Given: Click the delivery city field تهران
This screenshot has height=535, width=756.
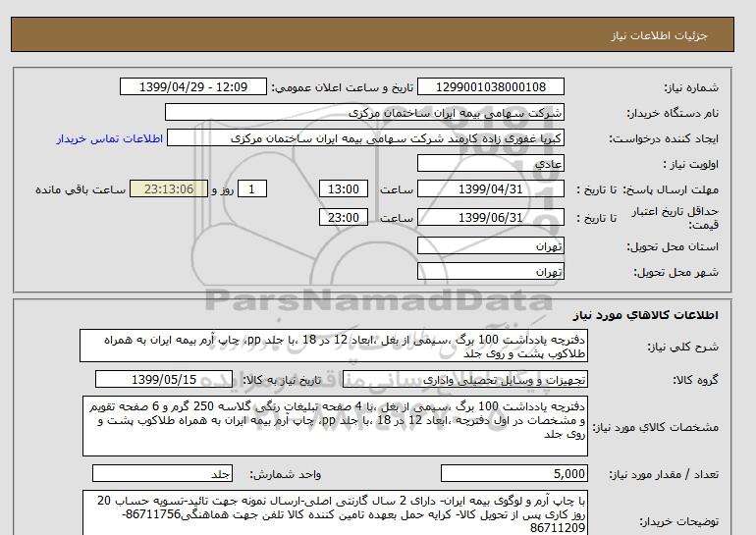Looking at the screenshot, I should point(490,271).
